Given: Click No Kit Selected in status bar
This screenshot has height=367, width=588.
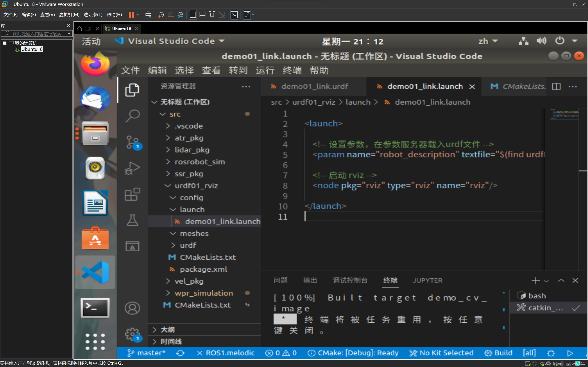Looking at the screenshot, I should [442, 353].
